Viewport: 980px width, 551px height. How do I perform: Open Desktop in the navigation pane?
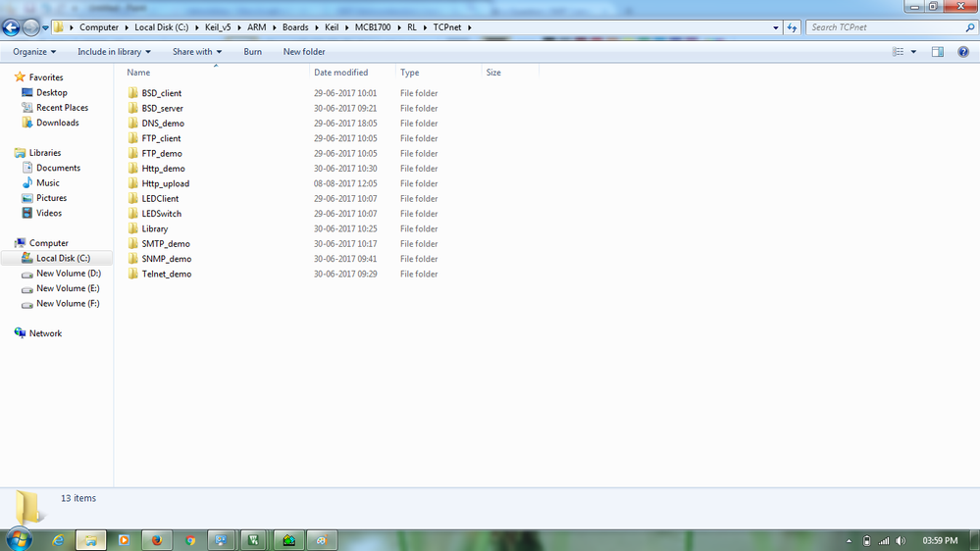pyautogui.click(x=51, y=92)
